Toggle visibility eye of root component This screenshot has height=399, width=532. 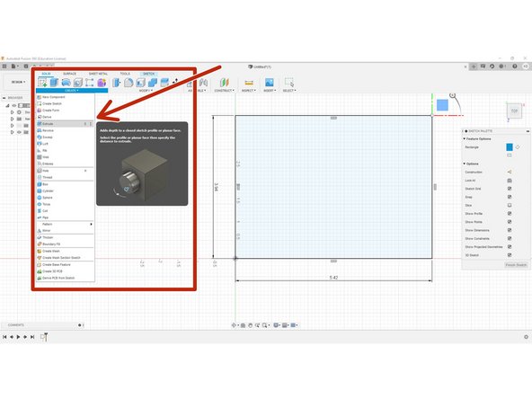(x=14, y=105)
